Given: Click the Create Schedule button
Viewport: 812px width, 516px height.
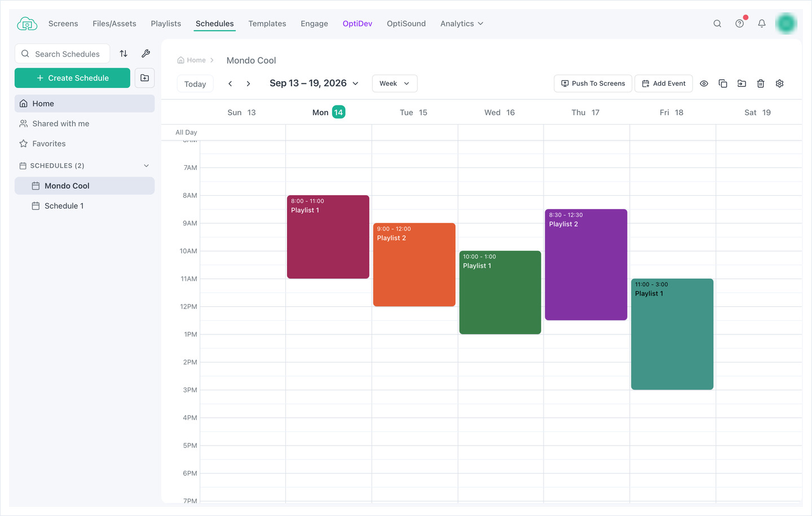Looking at the screenshot, I should coord(72,78).
